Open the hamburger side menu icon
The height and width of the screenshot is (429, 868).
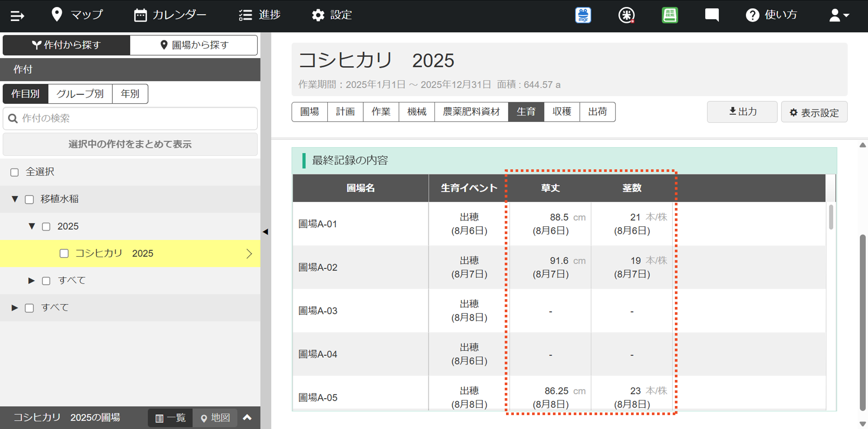(17, 16)
